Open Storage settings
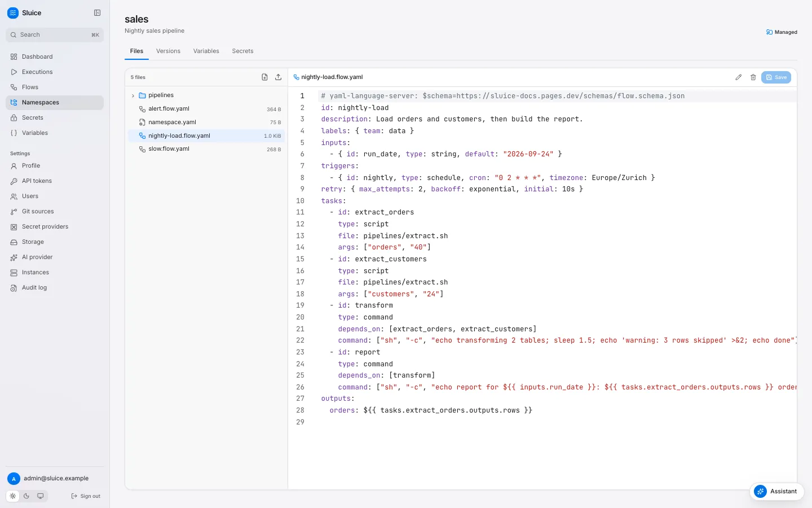Image resolution: width=812 pixels, height=508 pixels. (x=55, y=242)
